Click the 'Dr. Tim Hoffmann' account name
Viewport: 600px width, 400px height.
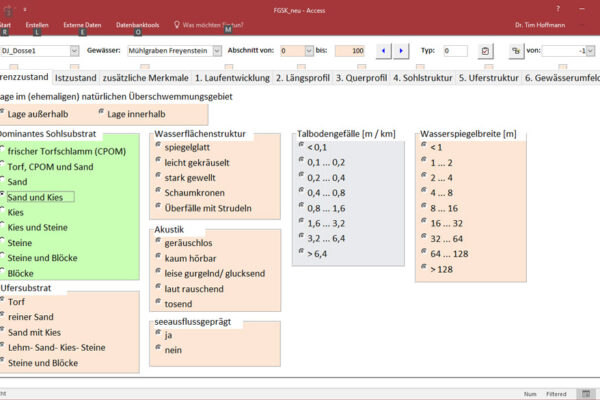(x=540, y=25)
